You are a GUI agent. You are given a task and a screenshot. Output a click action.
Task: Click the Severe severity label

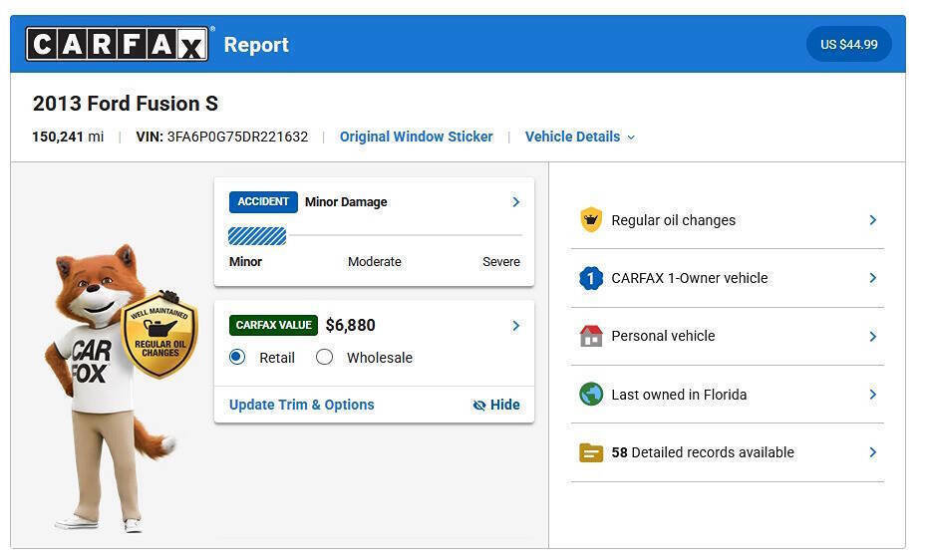click(x=500, y=262)
